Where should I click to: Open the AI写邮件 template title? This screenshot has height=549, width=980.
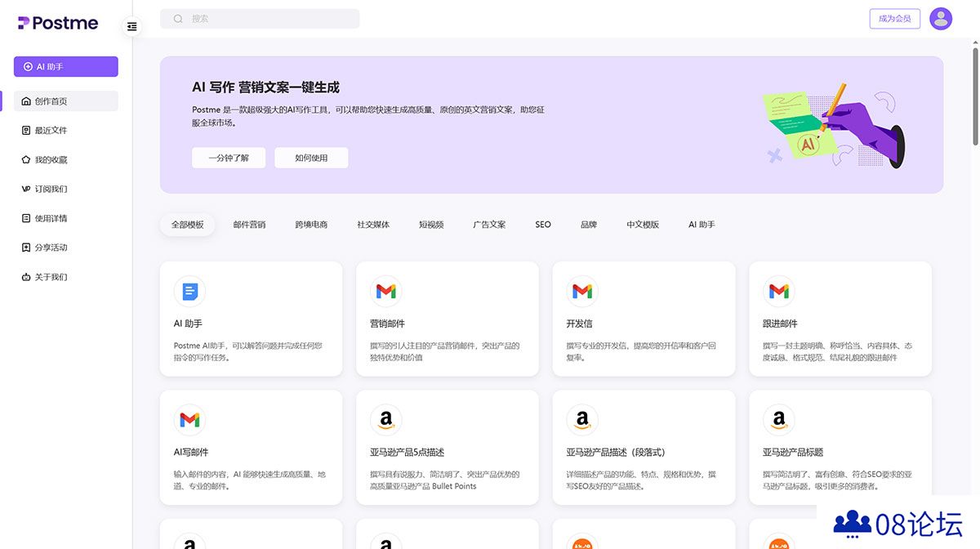tap(191, 453)
